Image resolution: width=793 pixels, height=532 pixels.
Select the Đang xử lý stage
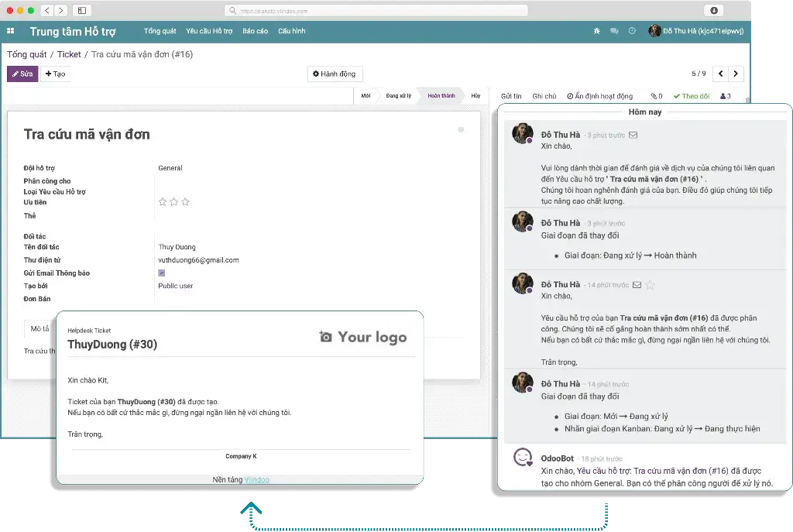pyautogui.click(x=398, y=96)
